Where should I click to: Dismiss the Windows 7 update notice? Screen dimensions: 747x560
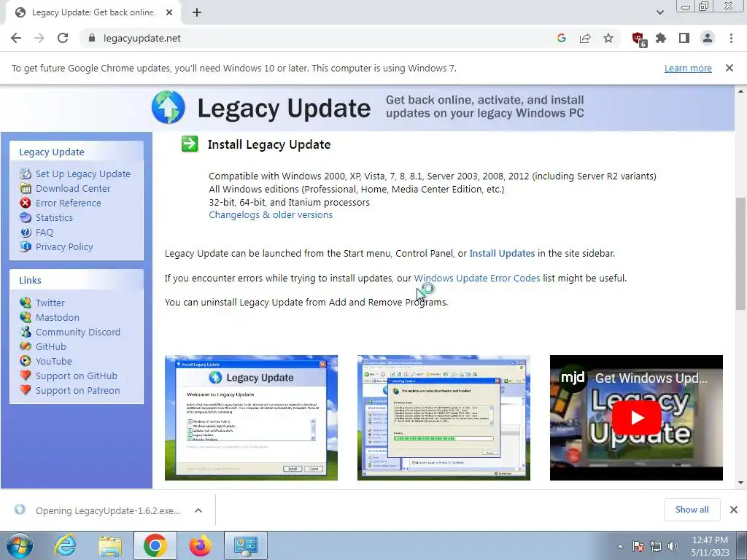pyautogui.click(x=729, y=68)
